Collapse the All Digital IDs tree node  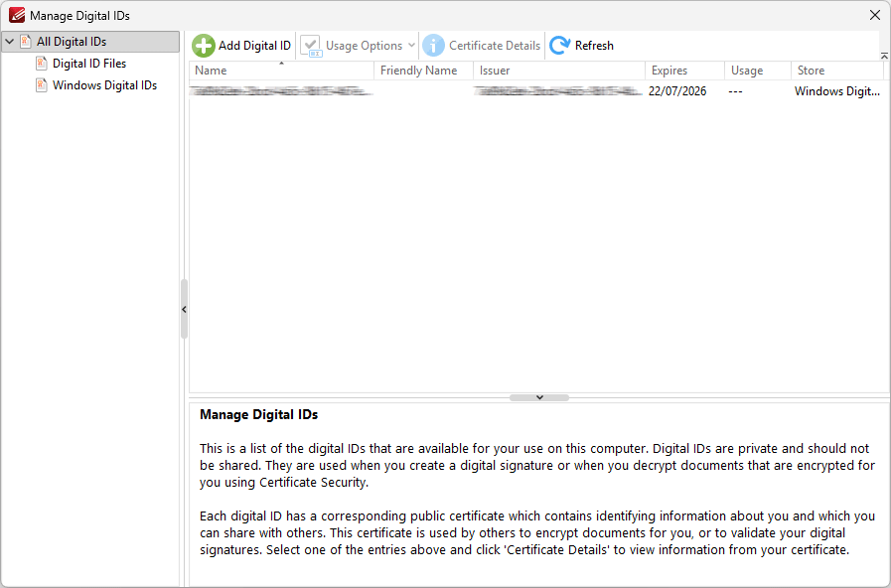tap(10, 42)
